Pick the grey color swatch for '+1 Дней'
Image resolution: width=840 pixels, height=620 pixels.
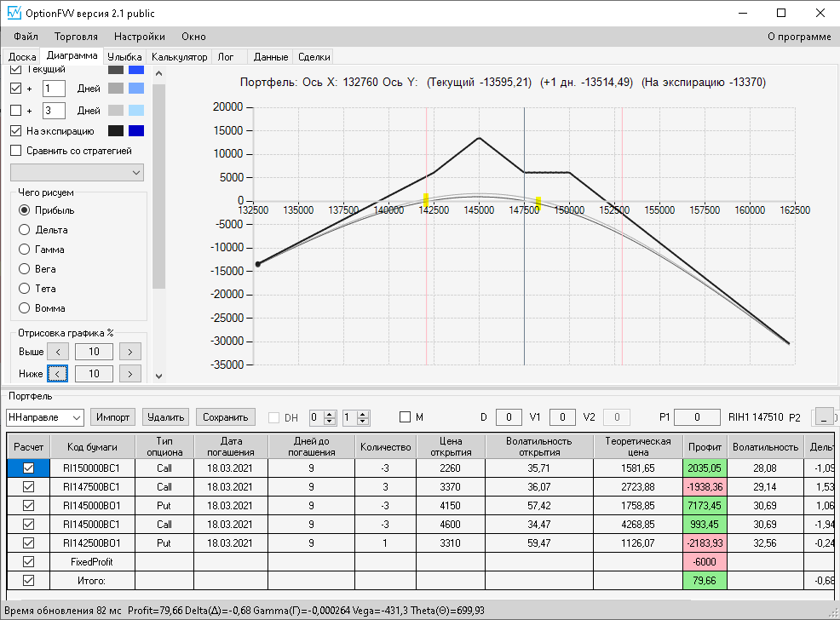tap(116, 89)
